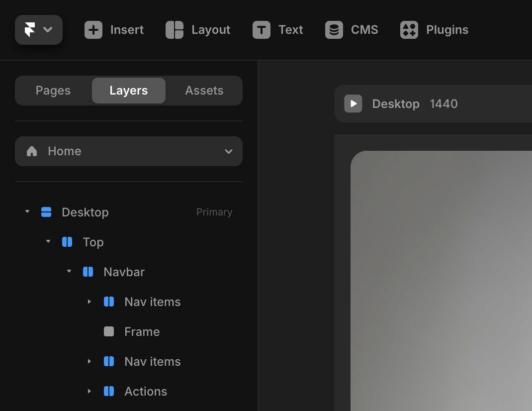
Task: Click the Actions stack layer icon
Action: 109,391
